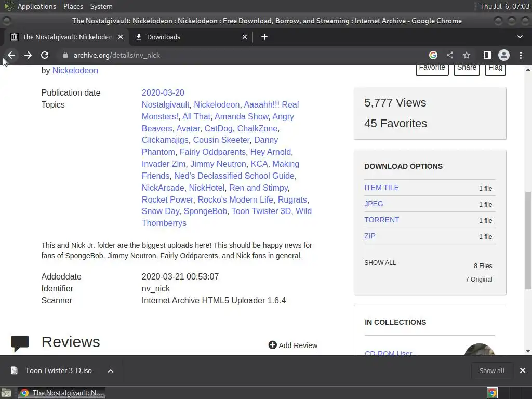The image size is (532, 399).
Task: Expand options for Toon Twister 3-D.iso download
Action: tap(111, 371)
